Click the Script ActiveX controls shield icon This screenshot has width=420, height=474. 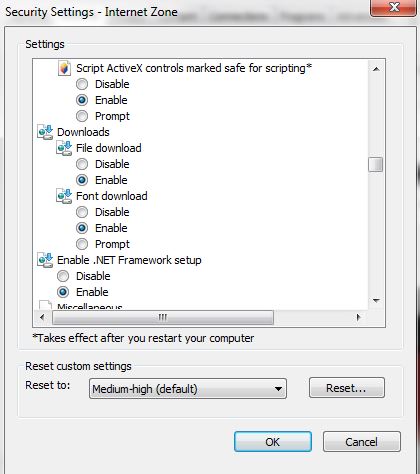pos(64,68)
